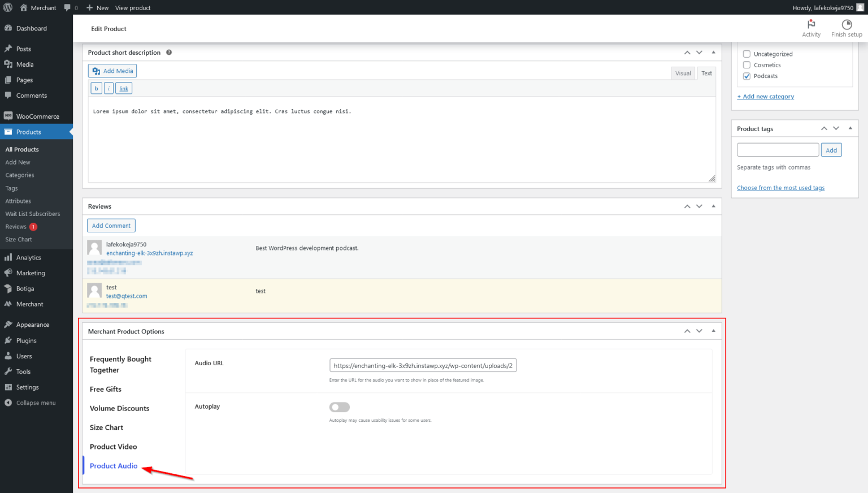Click the Audio URL input field
Screen dimensions: 868x493
click(423, 366)
